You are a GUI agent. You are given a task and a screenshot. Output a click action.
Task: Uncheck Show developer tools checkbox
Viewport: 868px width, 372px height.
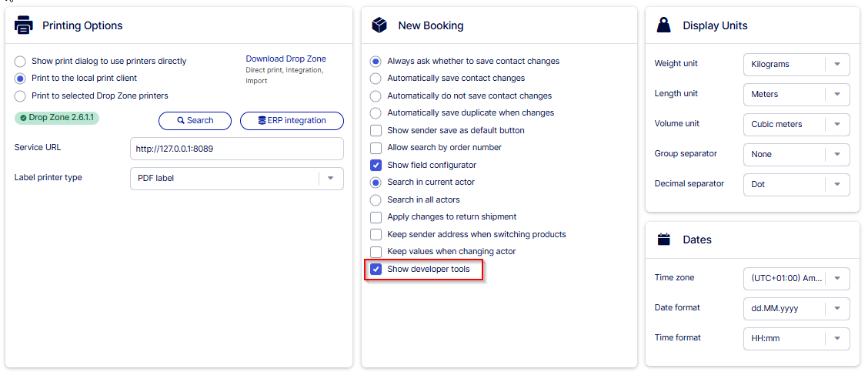pyautogui.click(x=376, y=269)
